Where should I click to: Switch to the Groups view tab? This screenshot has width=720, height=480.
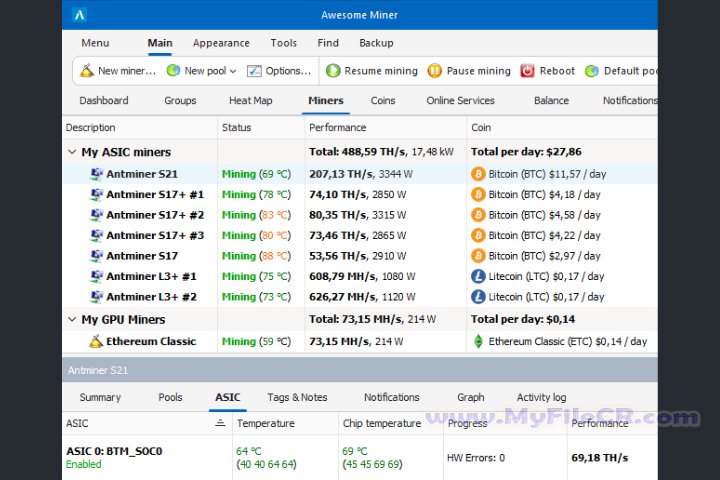coord(180,101)
